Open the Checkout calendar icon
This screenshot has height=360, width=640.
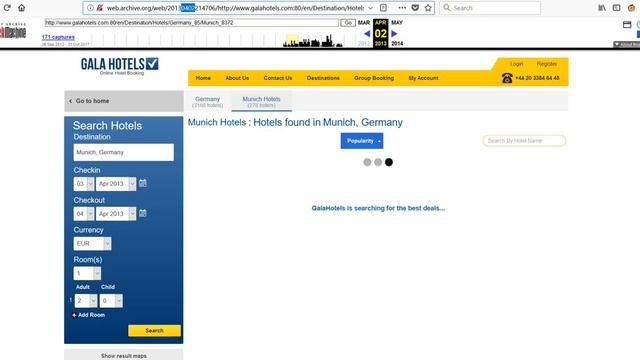(143, 213)
